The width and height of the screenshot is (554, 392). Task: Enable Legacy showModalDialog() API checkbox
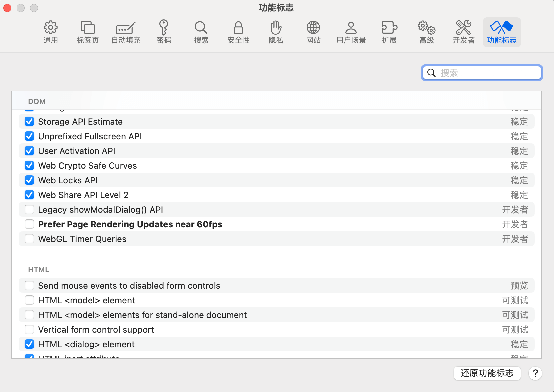29,210
